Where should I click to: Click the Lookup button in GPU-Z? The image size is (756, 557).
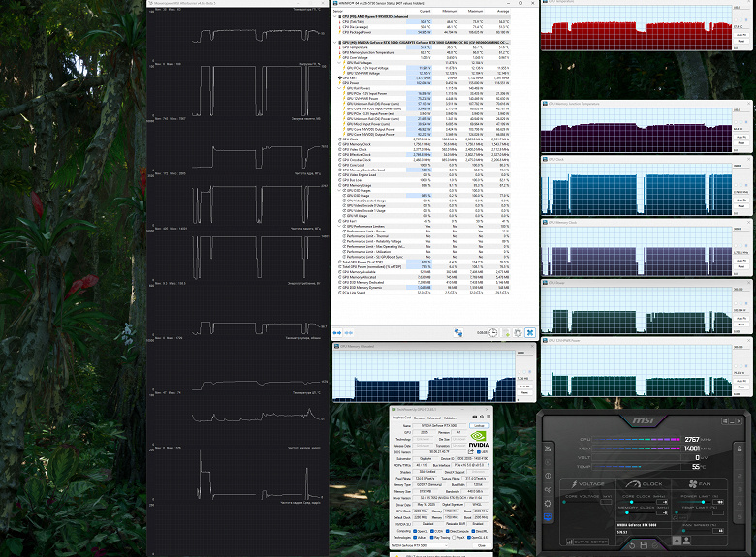coord(479,426)
